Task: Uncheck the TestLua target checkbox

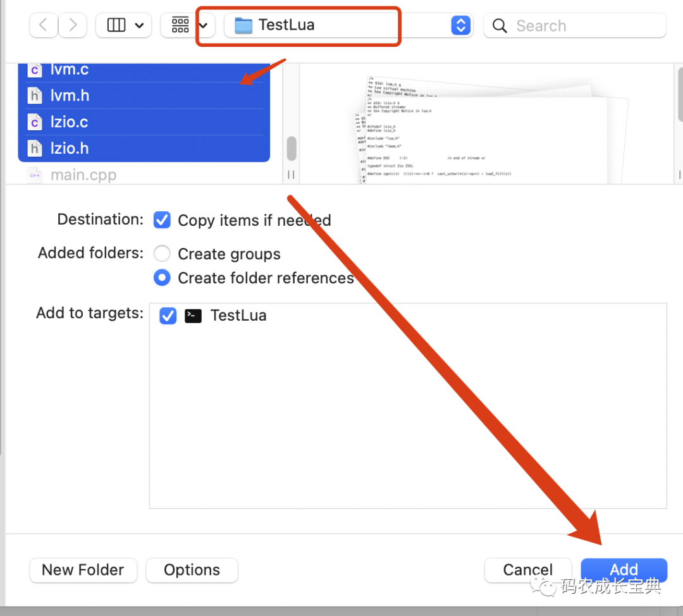Action: [x=168, y=316]
